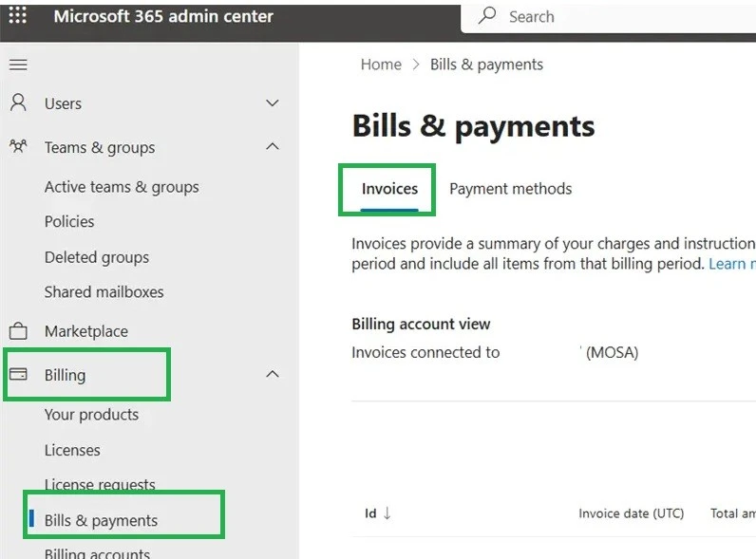The image size is (756, 559).
Task: Open Marketplace in the navigation
Action: tap(86, 331)
